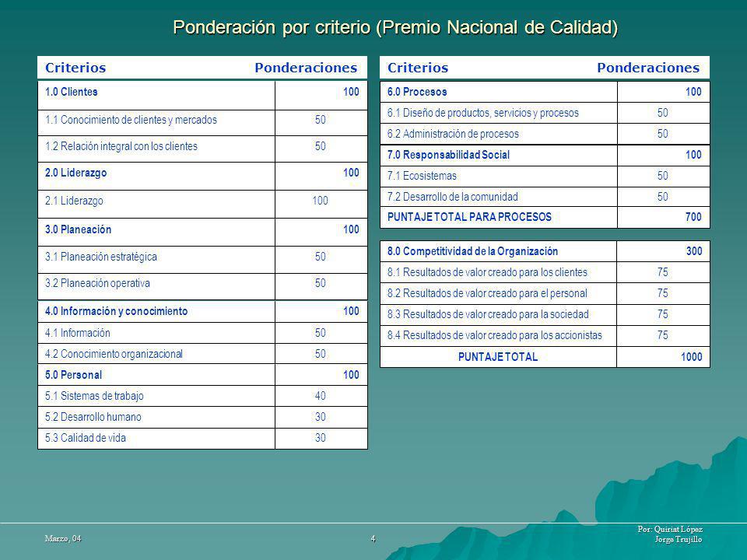The height and width of the screenshot is (560, 747).
Task: Select '5.3 Calidad de vida'
Action: click(86, 438)
